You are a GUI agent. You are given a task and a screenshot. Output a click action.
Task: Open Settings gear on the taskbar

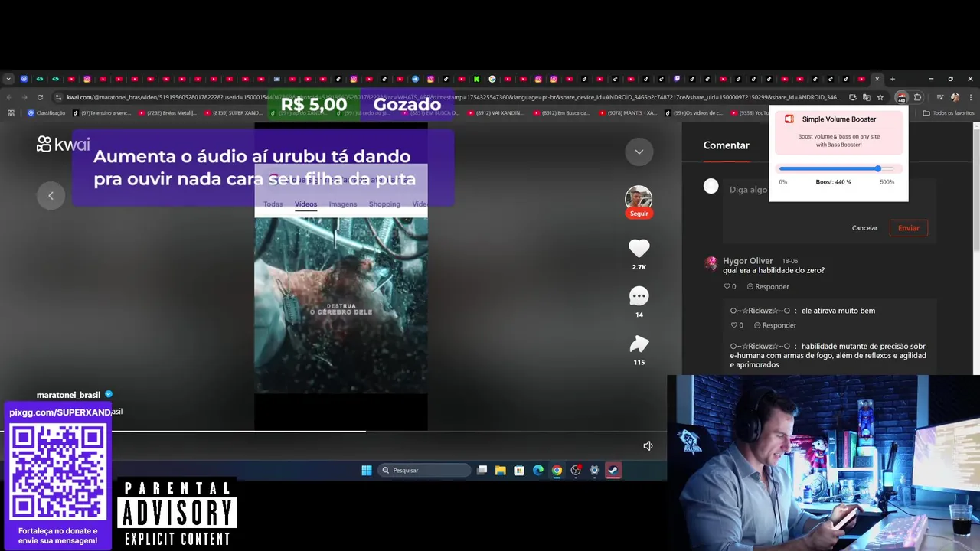point(594,471)
